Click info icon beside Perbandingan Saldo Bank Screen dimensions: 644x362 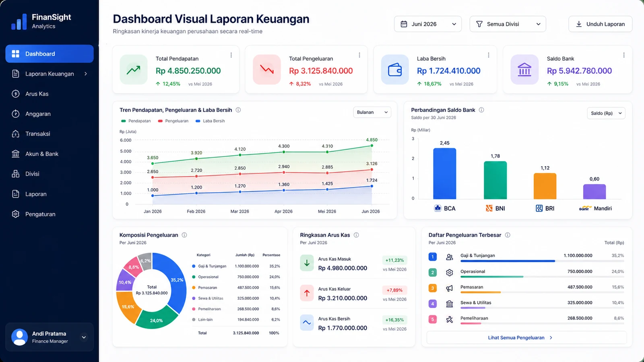(481, 110)
